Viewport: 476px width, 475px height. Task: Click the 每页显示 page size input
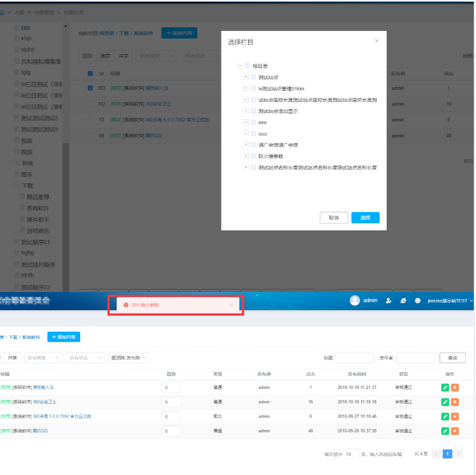(352, 454)
